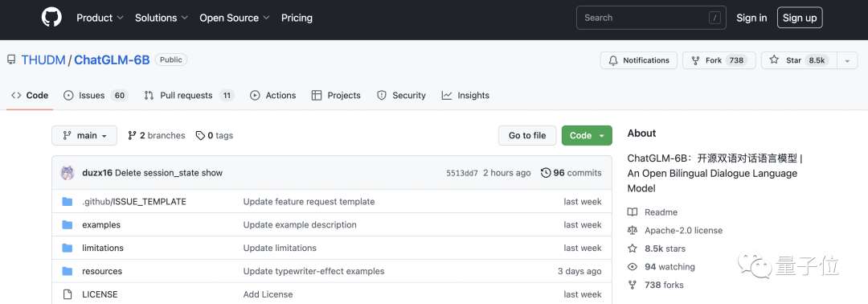Open commit Update limitations

[280, 248]
